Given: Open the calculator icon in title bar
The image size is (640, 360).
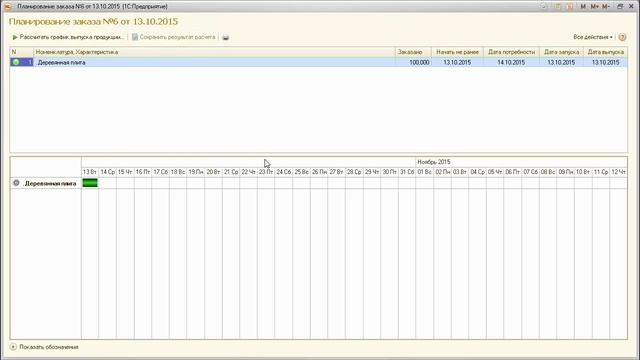Looking at the screenshot, I should 558,7.
